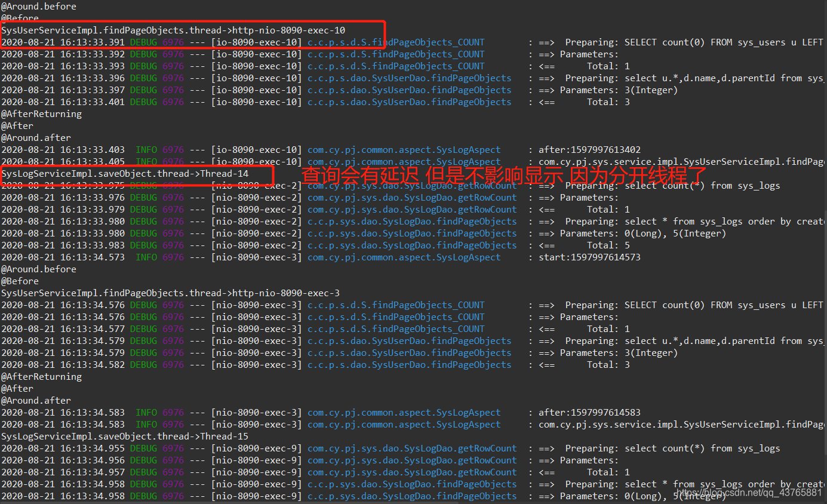Click the timestamp 16:13:34.582

point(93,365)
